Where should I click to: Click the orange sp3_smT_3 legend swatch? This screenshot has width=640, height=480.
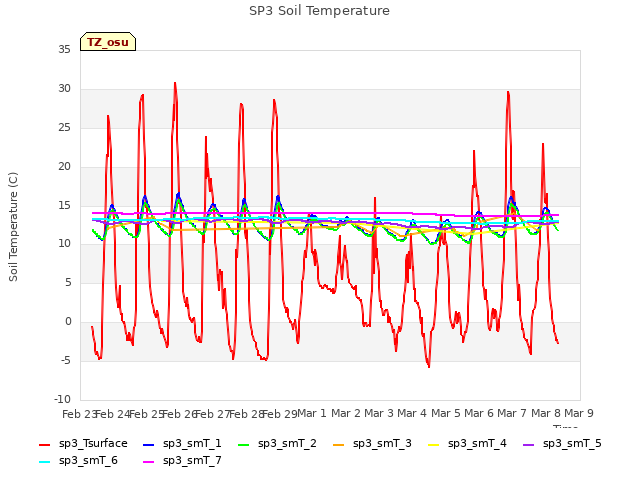[339, 445]
